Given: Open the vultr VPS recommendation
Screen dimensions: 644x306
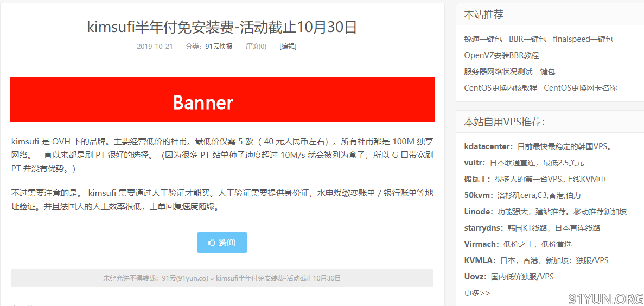Looking at the screenshot, I should (474, 163).
